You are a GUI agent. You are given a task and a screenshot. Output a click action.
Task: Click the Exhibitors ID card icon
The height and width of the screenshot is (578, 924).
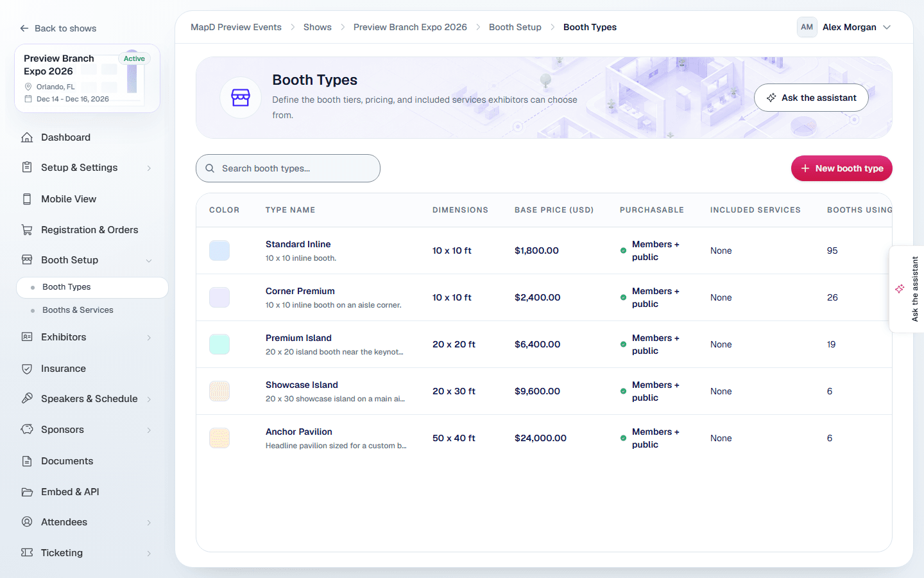(x=27, y=337)
